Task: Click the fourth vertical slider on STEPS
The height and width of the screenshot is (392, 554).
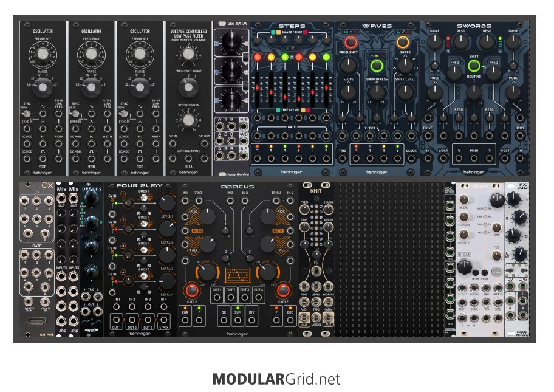Action: (x=299, y=88)
